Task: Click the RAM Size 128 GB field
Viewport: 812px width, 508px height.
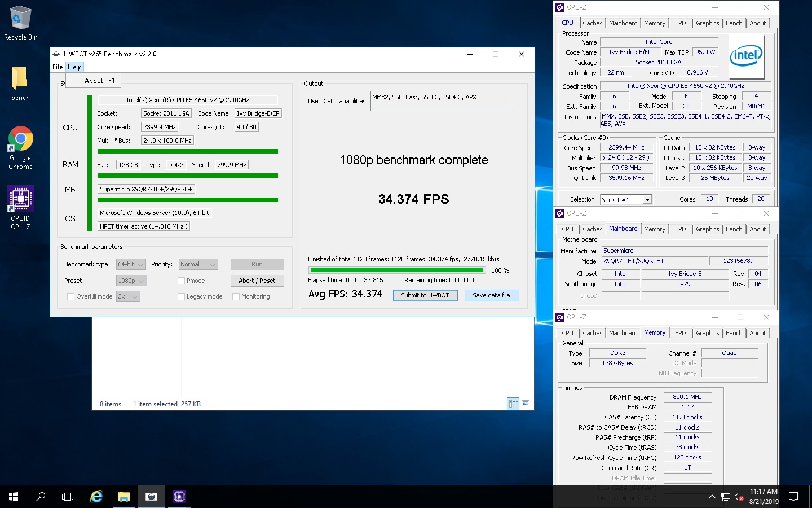Action: pyautogui.click(x=128, y=165)
